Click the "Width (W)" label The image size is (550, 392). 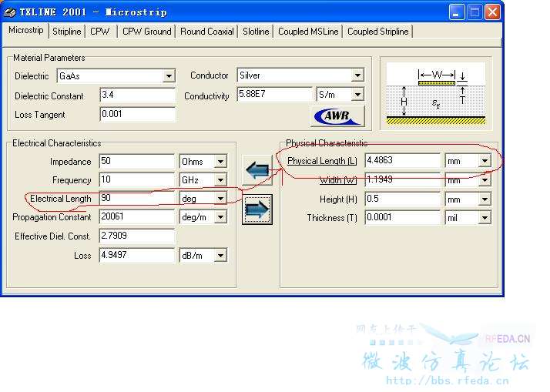(338, 180)
